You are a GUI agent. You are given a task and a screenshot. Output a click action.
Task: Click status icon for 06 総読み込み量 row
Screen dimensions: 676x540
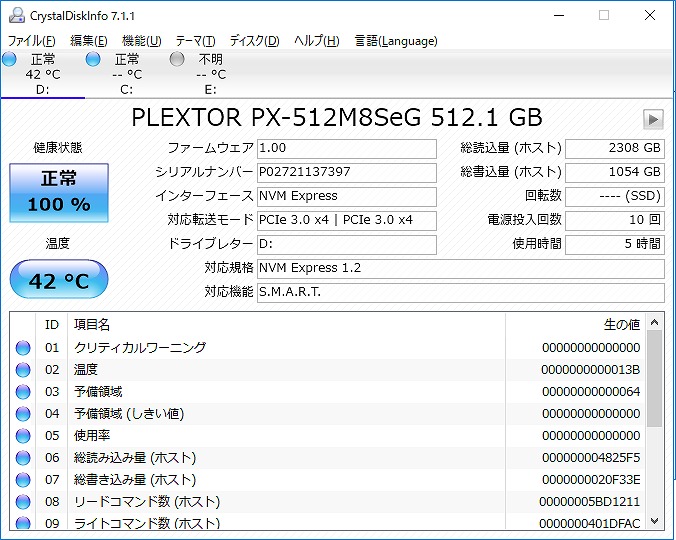tap(23, 458)
